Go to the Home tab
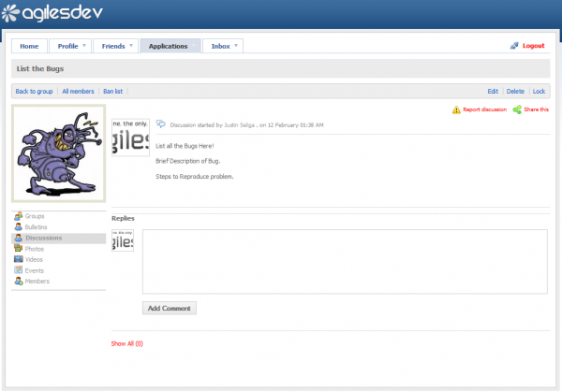Screen dimensions: 562x392 [29, 46]
